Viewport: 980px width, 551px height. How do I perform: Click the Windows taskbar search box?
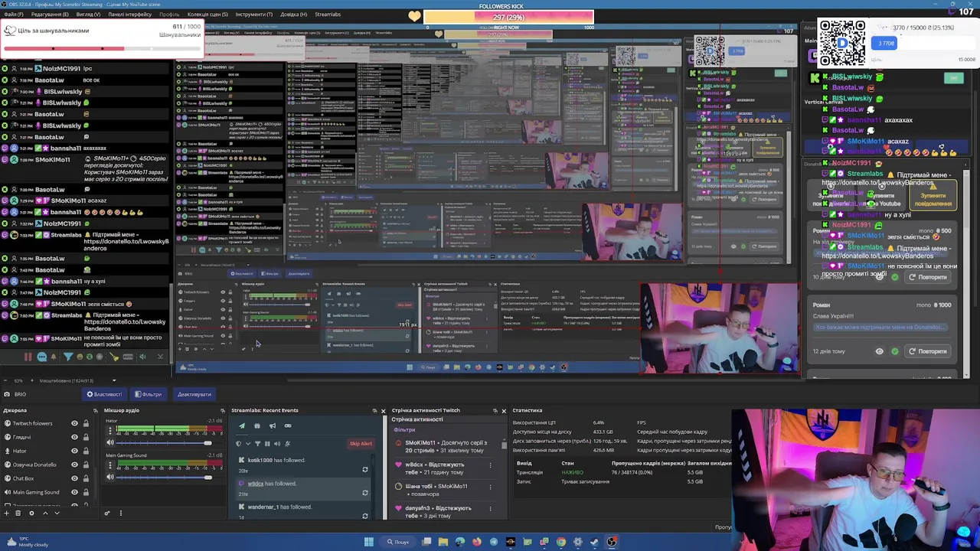coord(398,542)
